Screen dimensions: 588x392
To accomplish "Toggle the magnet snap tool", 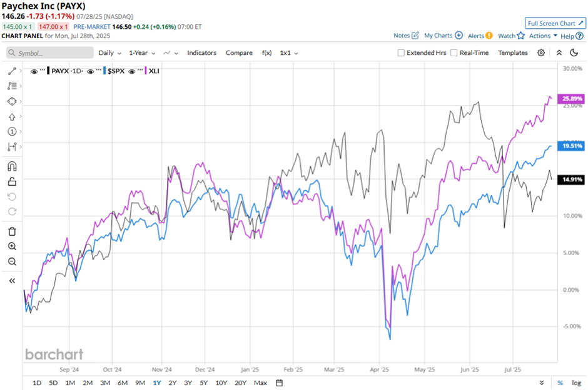I will pos(12,166).
